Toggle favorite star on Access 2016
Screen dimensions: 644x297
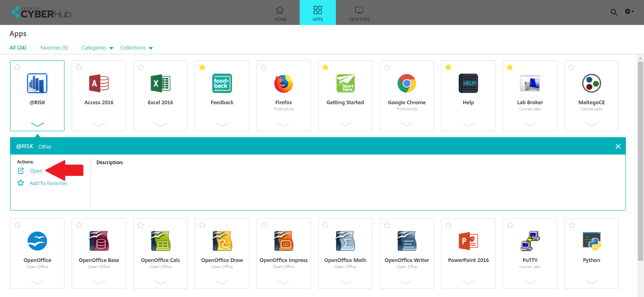[x=79, y=67]
